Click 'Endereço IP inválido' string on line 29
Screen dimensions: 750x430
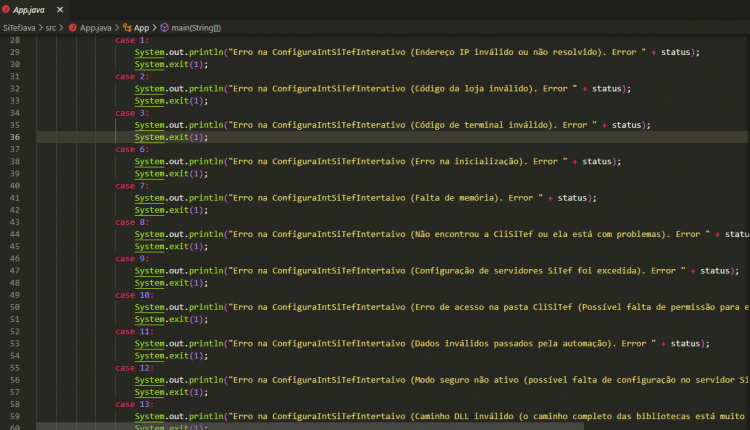coord(464,52)
